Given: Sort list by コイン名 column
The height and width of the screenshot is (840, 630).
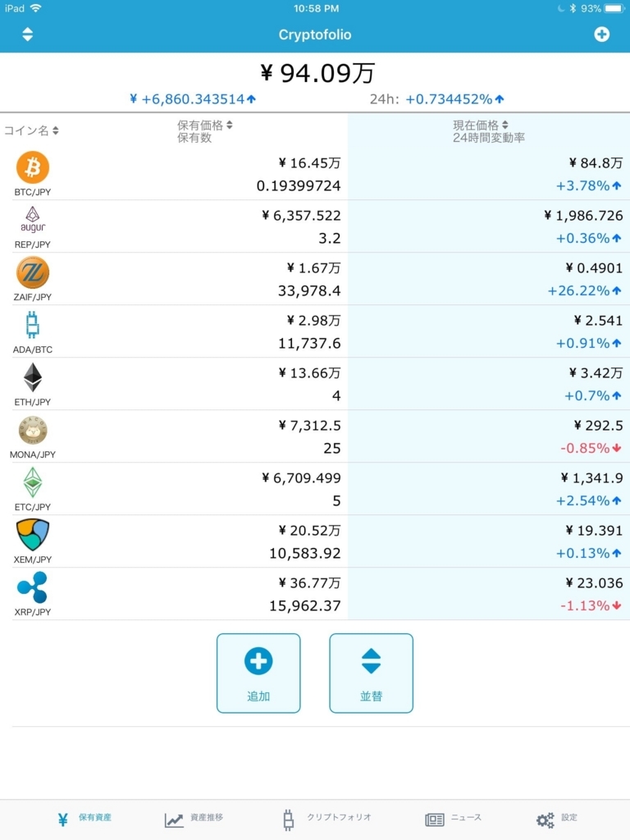Looking at the screenshot, I should coord(31,130).
